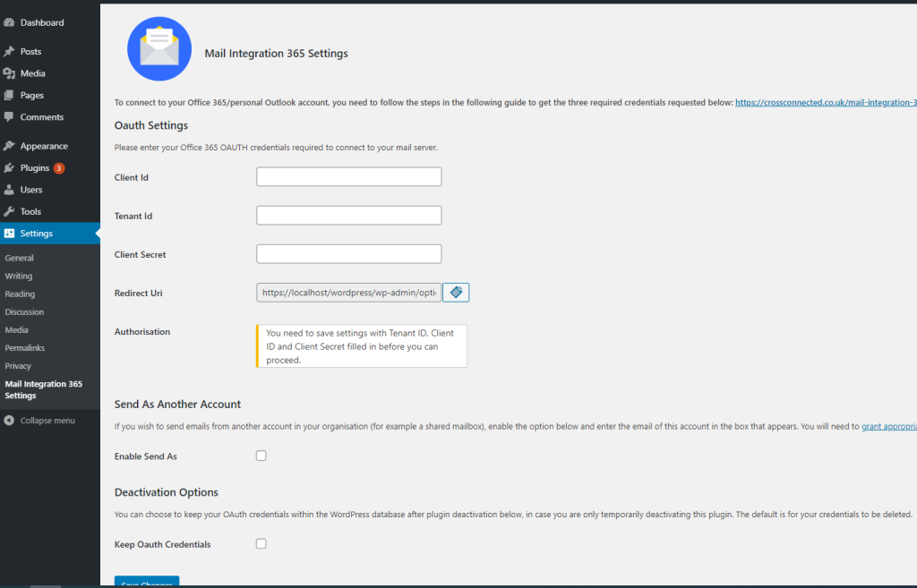This screenshot has width=917, height=588.
Task: Open Discussion settings submenu
Action: point(24,312)
